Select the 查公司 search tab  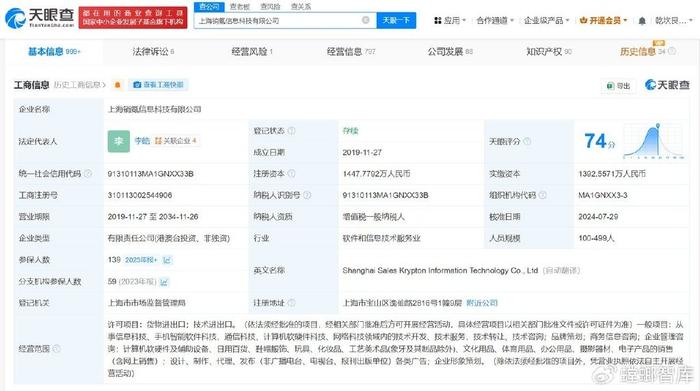click(x=209, y=7)
